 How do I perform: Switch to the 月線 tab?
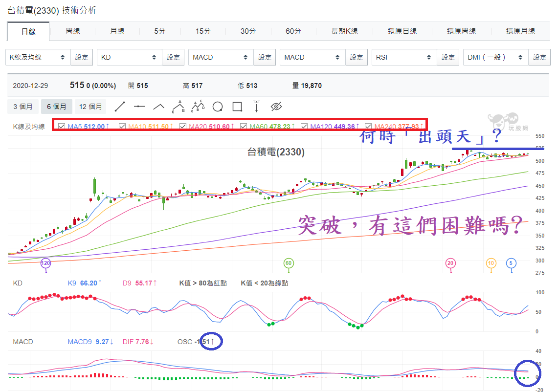[x=117, y=31]
